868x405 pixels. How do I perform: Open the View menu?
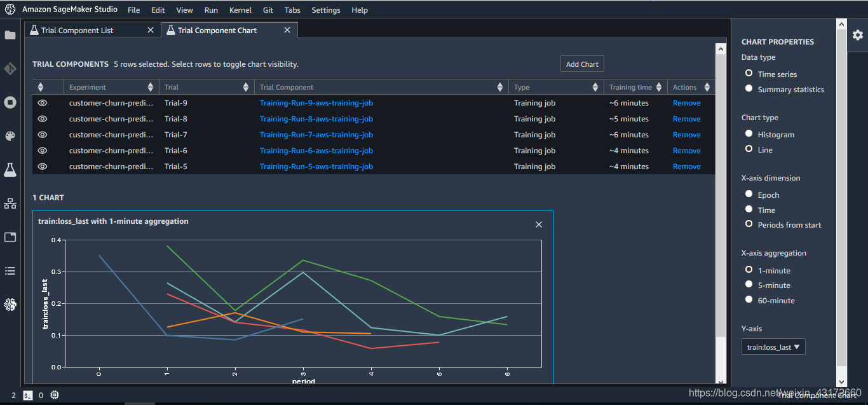pos(184,10)
